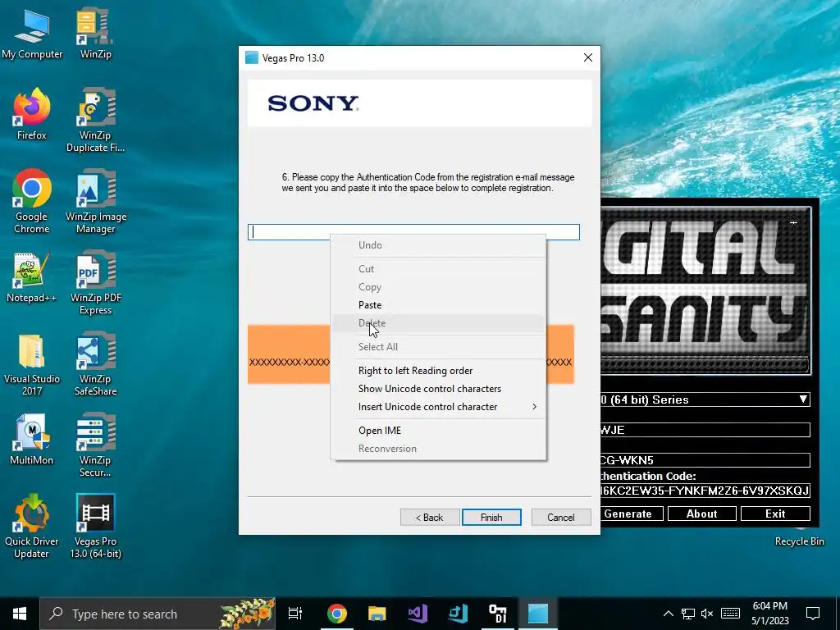The image size is (840, 630).
Task: Click the disabled Cut menu entry
Action: pos(438,269)
